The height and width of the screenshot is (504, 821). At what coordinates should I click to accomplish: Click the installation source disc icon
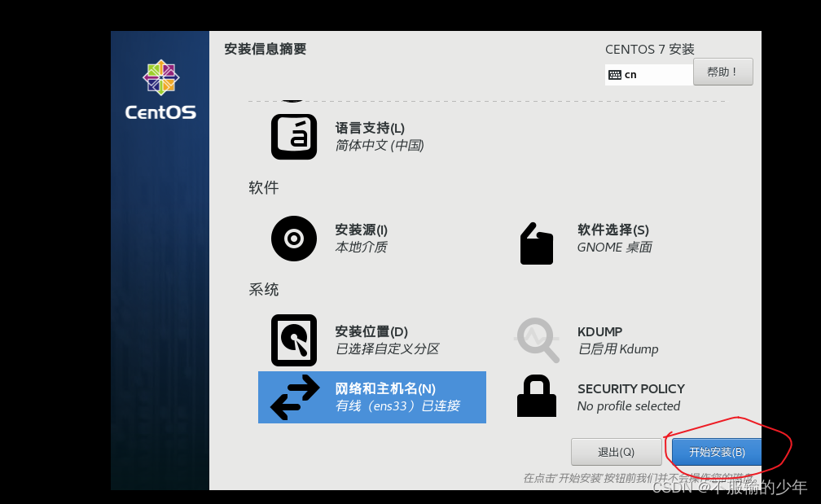coord(294,239)
